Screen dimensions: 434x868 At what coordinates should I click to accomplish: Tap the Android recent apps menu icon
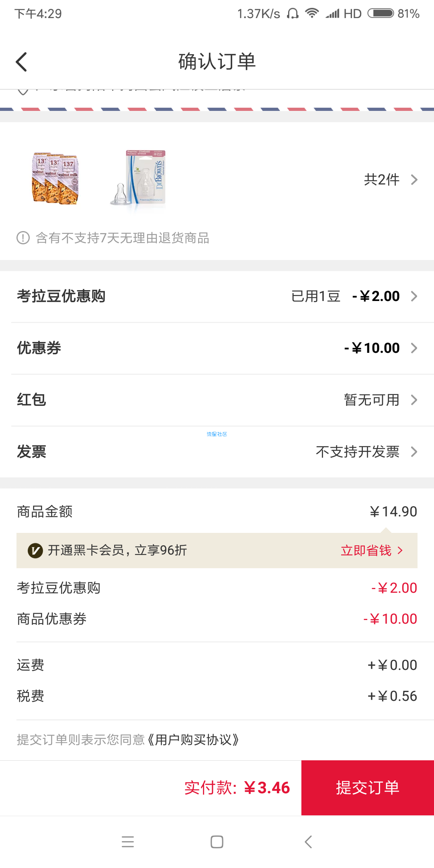128,841
